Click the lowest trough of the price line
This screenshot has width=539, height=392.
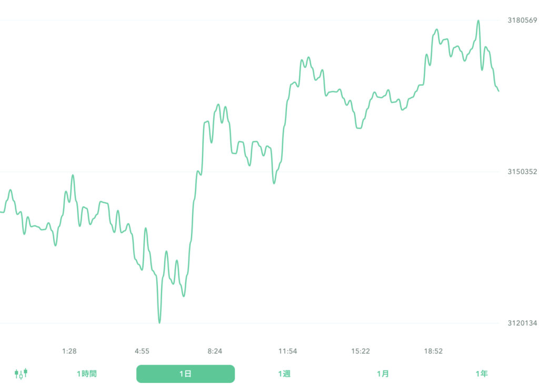(x=159, y=322)
